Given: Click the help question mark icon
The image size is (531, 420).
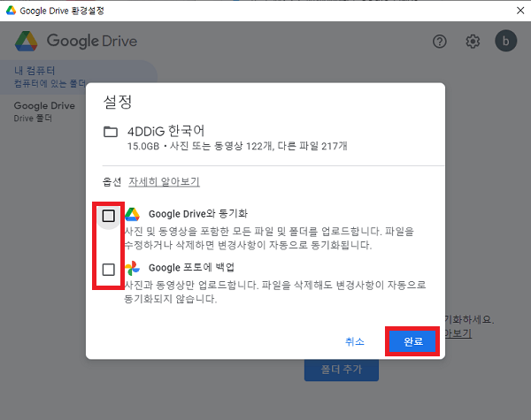Looking at the screenshot, I should point(440,42).
